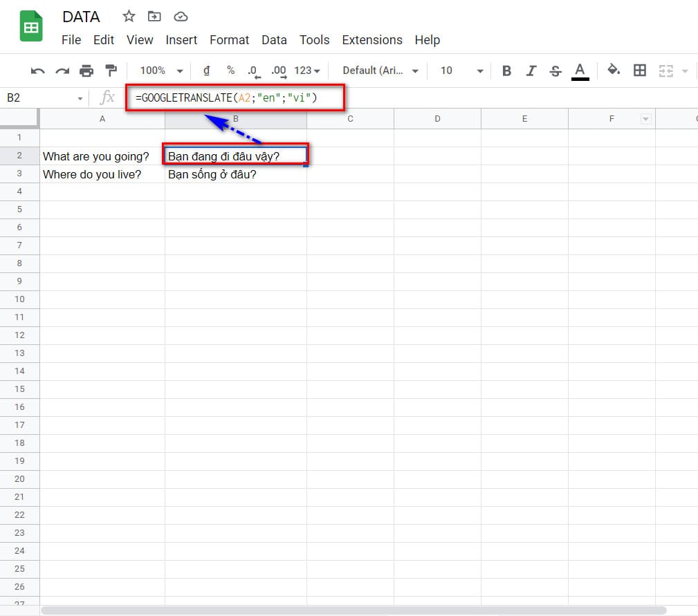Select the Paint format roller tool
The height and width of the screenshot is (616, 698).
(111, 71)
